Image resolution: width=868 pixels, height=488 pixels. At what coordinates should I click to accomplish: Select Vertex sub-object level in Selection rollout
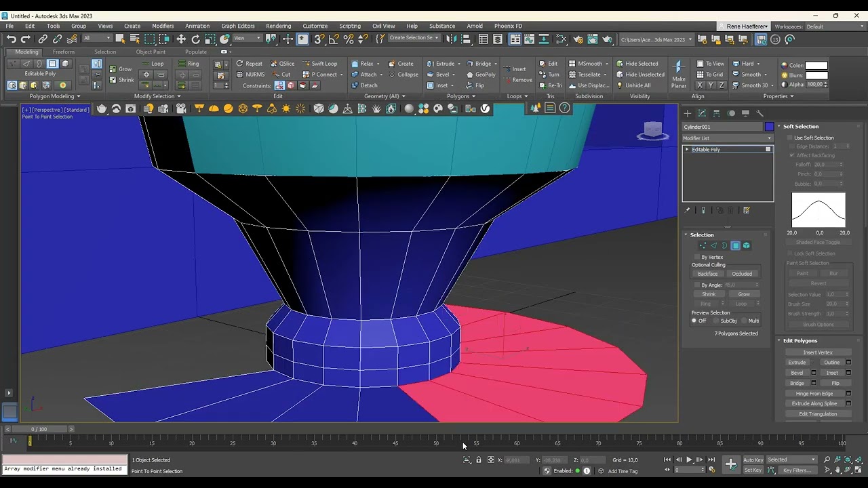click(x=703, y=245)
